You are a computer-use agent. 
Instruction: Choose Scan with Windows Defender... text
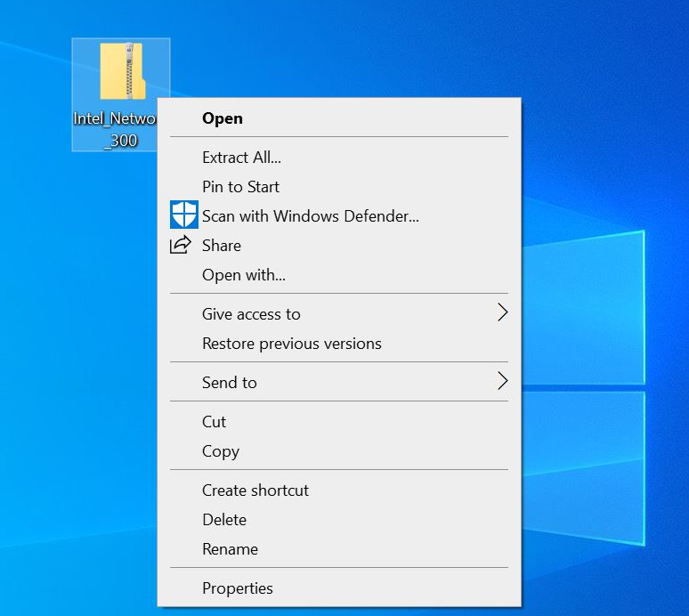click(310, 216)
